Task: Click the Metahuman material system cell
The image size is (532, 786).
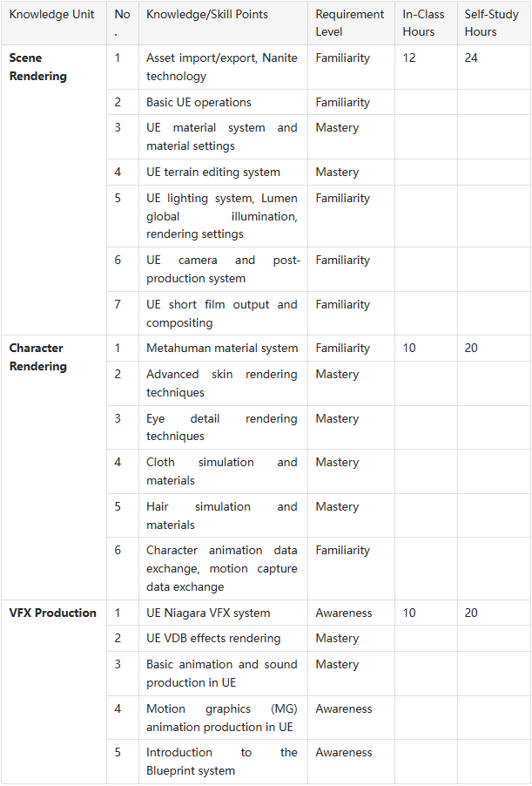Action: click(223, 349)
